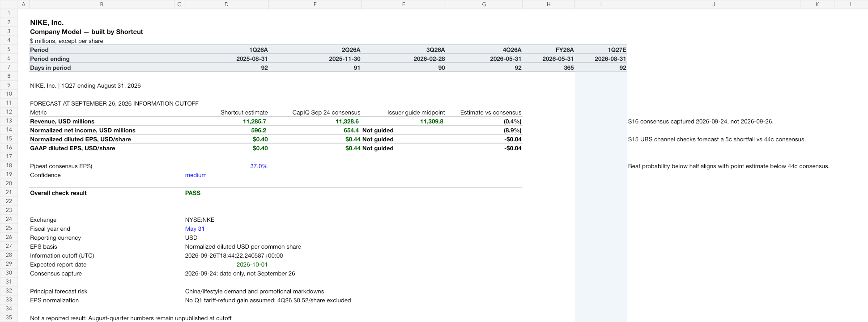Click the 'Shortcut estimate' column heading

[x=244, y=112]
